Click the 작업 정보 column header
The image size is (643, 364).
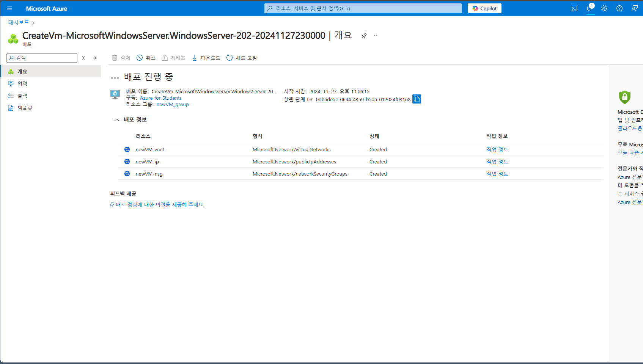coord(497,136)
